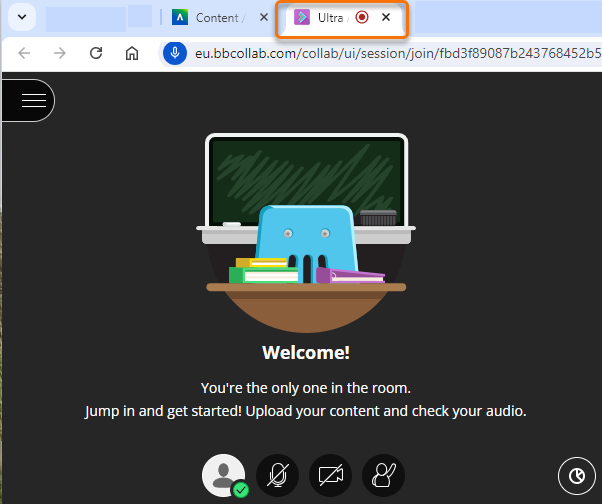Viewport: 602px width, 504px height.
Task: Reload the Collaborate session page
Action: coord(96,53)
